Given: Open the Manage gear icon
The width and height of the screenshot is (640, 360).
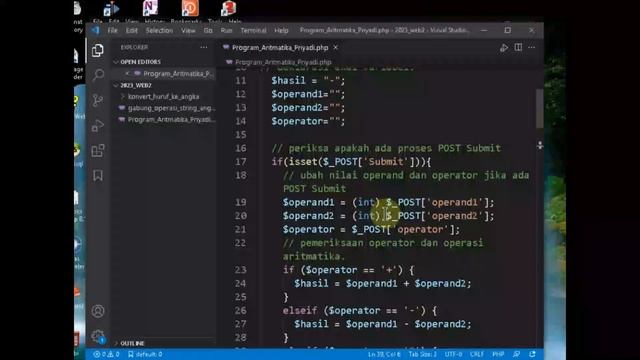Looking at the screenshot, I should pyautogui.click(x=98, y=336).
